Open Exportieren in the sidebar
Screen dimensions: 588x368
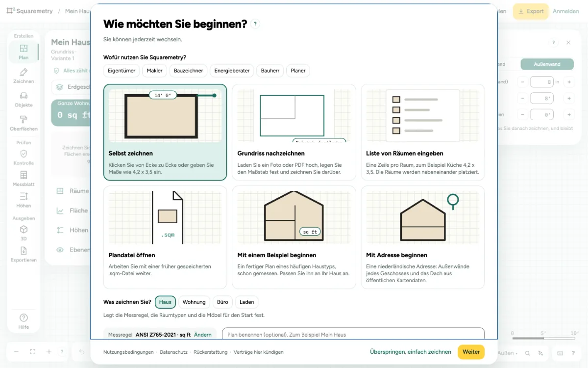(24, 254)
